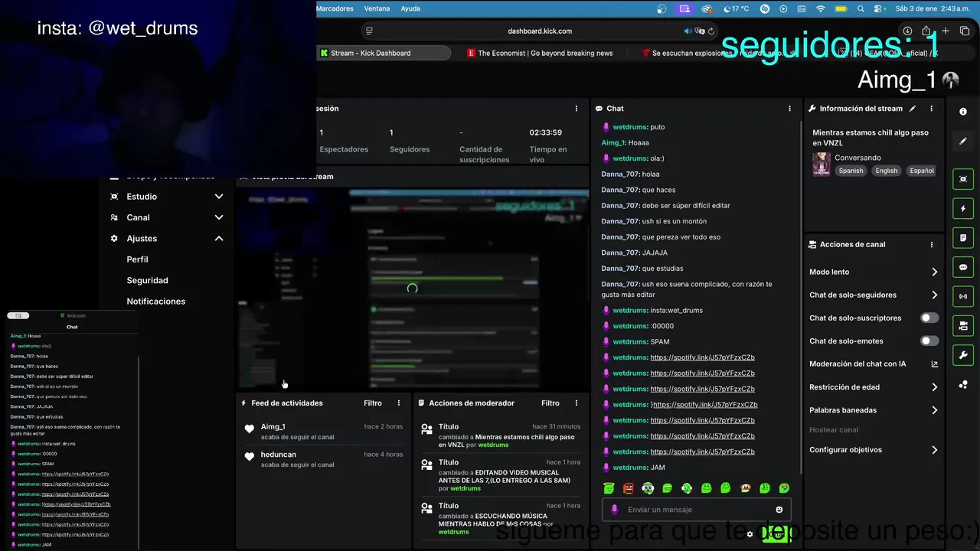
Task: Toggle the broadcast signal icon in right sidebar
Action: pyautogui.click(x=963, y=296)
